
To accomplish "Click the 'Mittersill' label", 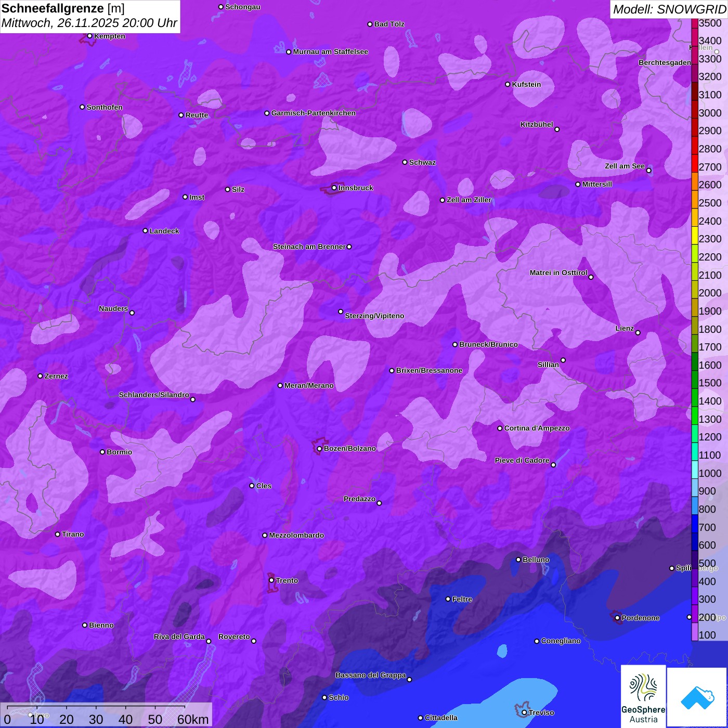I will point(597,184).
